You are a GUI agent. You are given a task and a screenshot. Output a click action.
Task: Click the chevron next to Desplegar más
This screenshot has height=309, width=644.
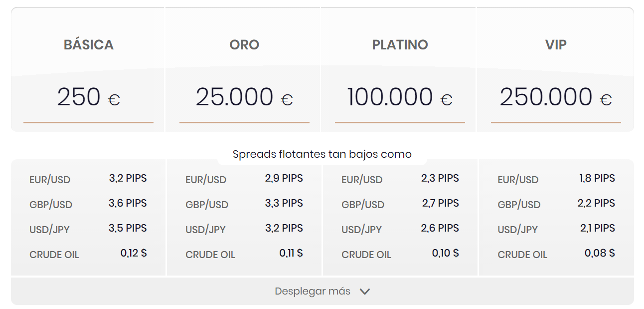365,291
